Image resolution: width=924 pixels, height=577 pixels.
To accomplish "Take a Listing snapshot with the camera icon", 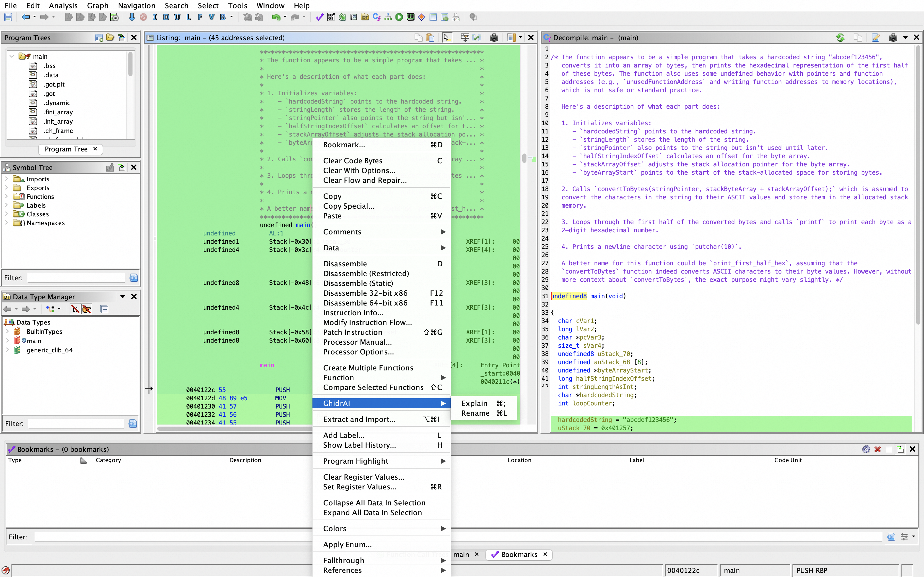I will 494,38.
